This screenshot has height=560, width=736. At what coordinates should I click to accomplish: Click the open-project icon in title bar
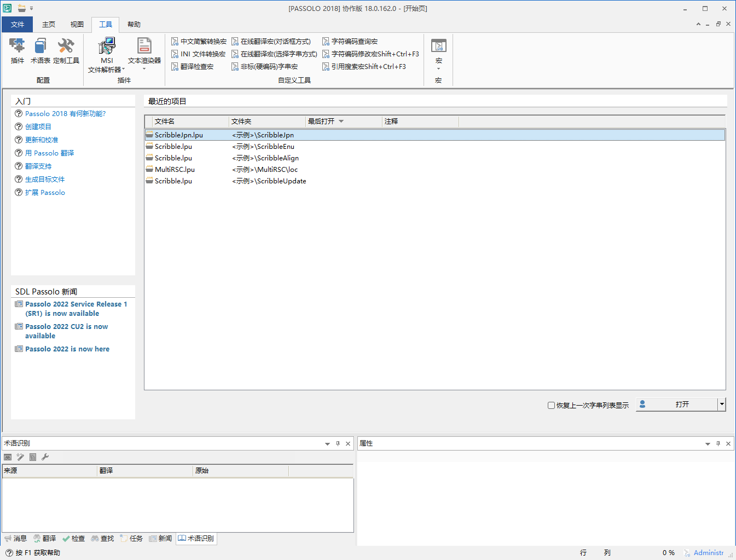pyautogui.click(x=21, y=8)
